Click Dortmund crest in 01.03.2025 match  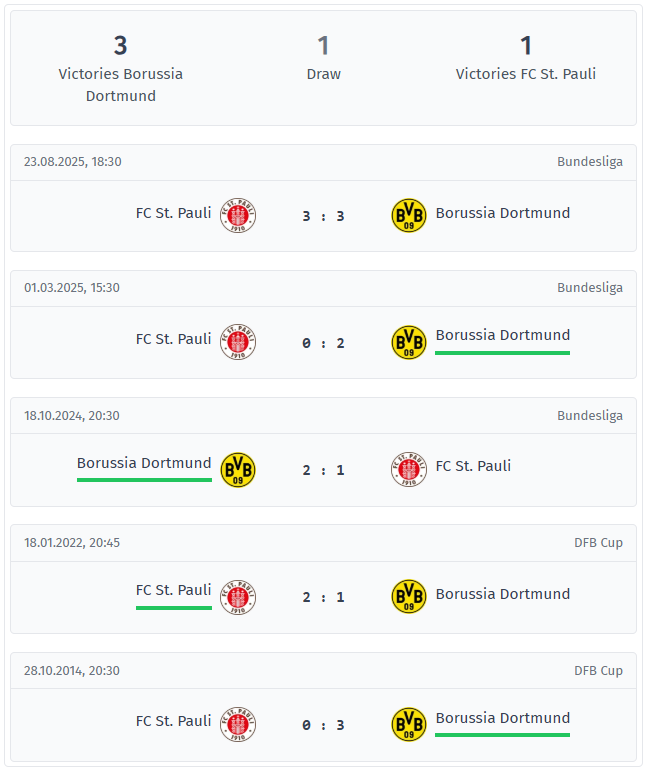tap(408, 342)
